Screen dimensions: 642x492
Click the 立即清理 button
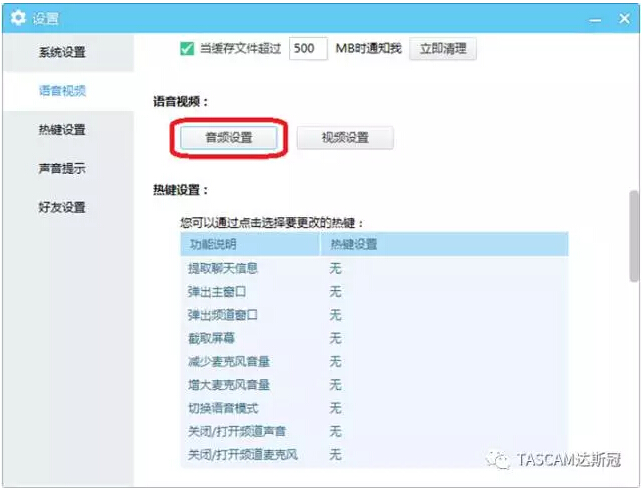(x=443, y=49)
